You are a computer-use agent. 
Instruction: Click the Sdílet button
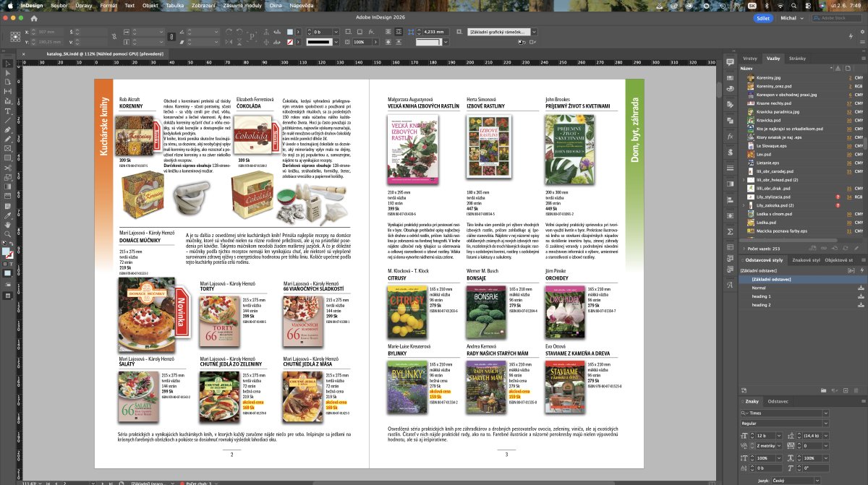762,18
